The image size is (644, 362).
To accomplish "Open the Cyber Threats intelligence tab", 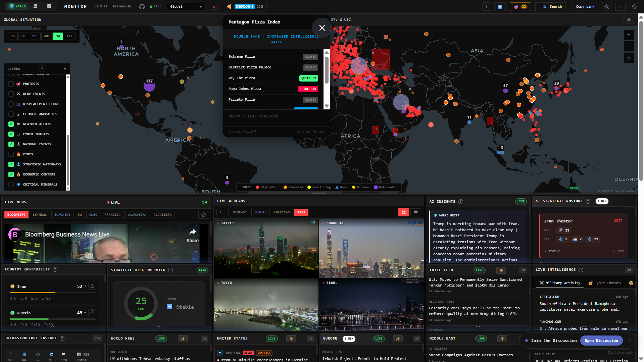I will click(x=605, y=283).
